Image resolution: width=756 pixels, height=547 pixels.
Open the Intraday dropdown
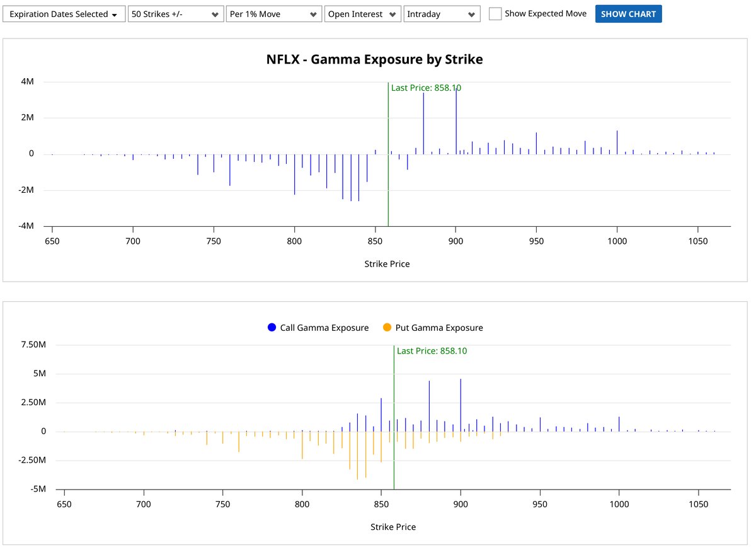point(442,14)
